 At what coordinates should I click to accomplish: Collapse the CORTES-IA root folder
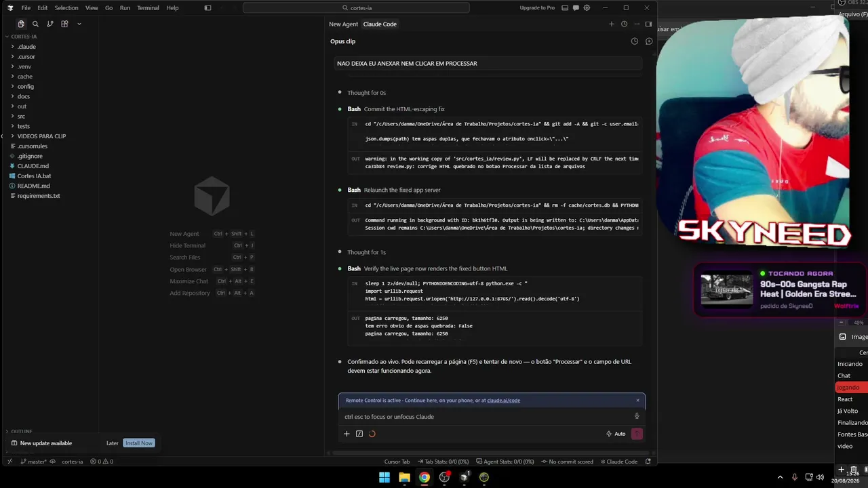24,37
